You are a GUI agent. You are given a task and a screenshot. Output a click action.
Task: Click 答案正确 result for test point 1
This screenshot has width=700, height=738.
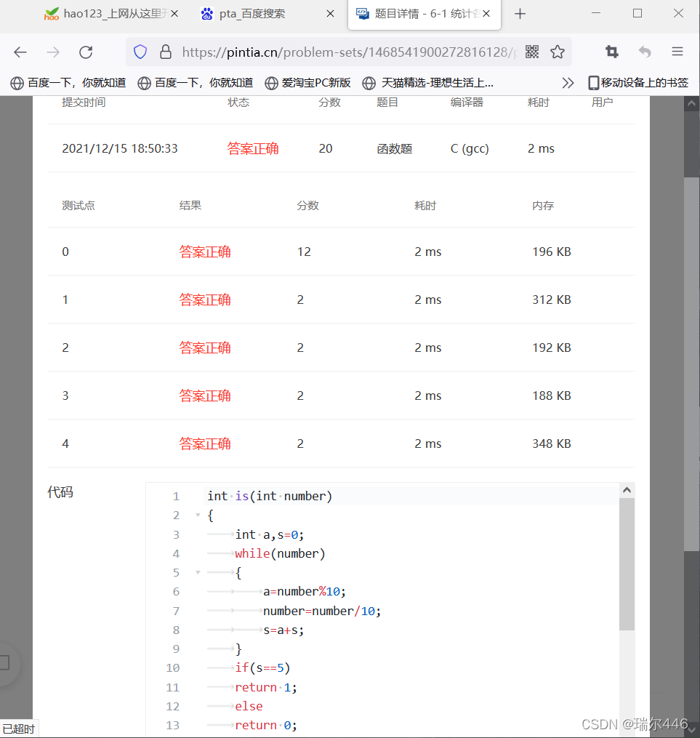[x=205, y=300]
